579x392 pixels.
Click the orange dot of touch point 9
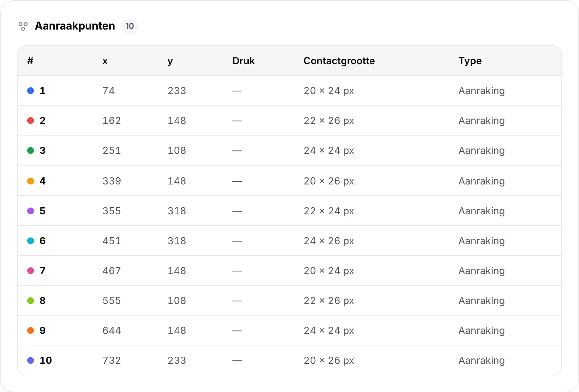pos(31,331)
